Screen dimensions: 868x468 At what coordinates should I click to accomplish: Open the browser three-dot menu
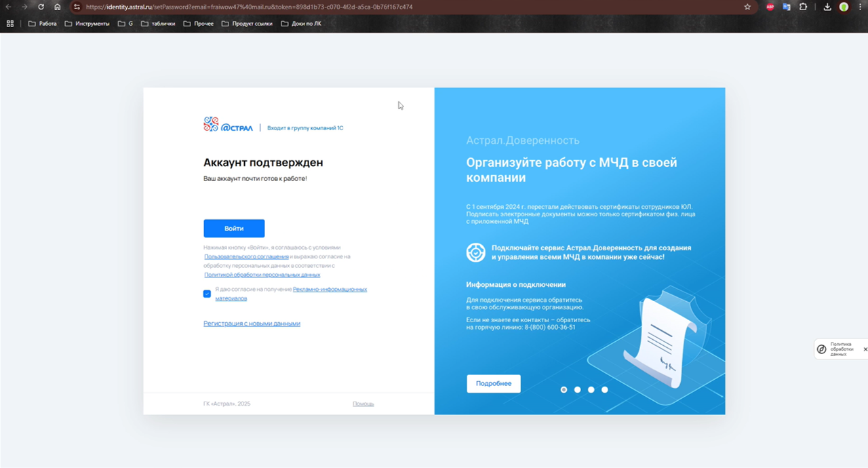tap(861, 7)
